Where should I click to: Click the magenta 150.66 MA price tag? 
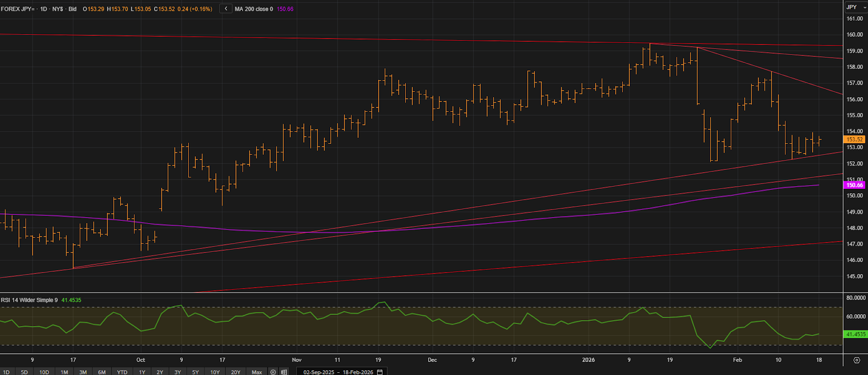click(x=854, y=185)
